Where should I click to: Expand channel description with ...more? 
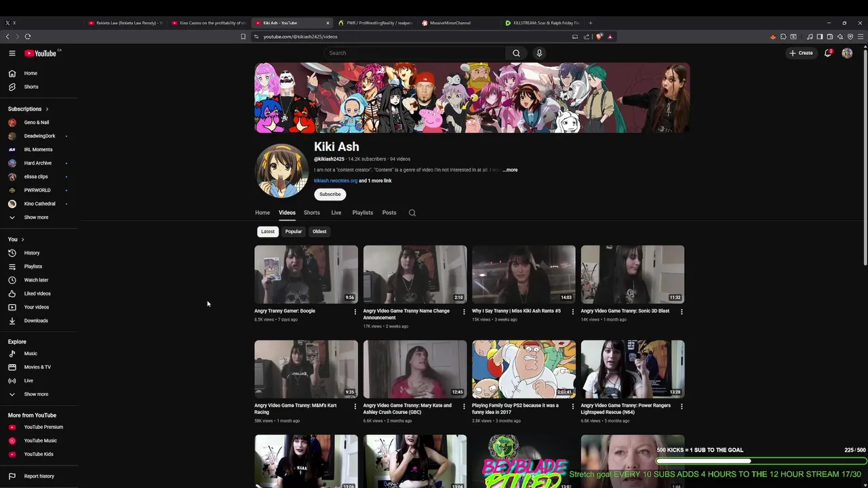[510, 170]
